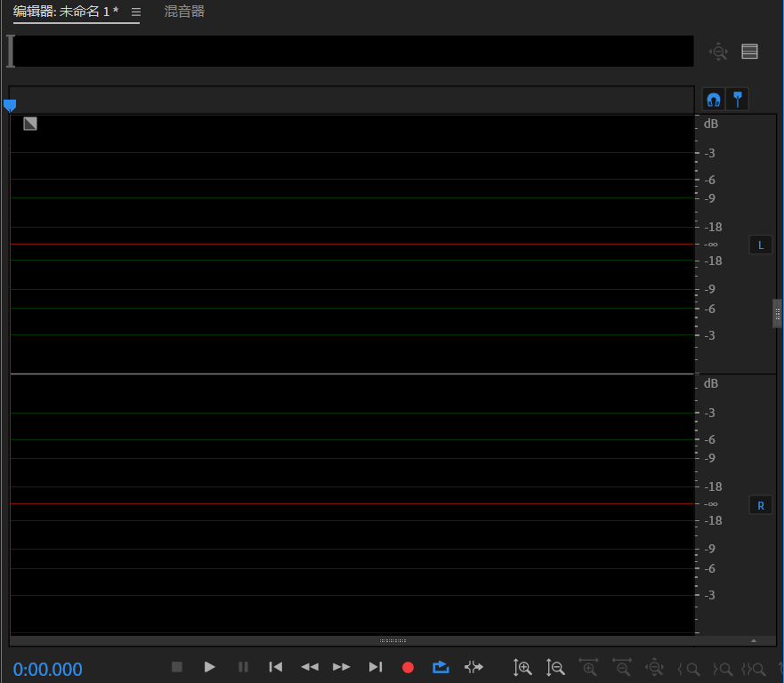This screenshot has width=784, height=683.
Task: Open the spectral/waveform display options icon
Action: 749,52
